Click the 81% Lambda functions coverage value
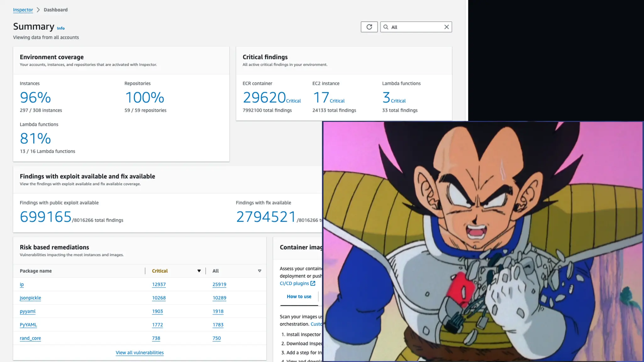This screenshot has width=644, height=362. click(35, 138)
